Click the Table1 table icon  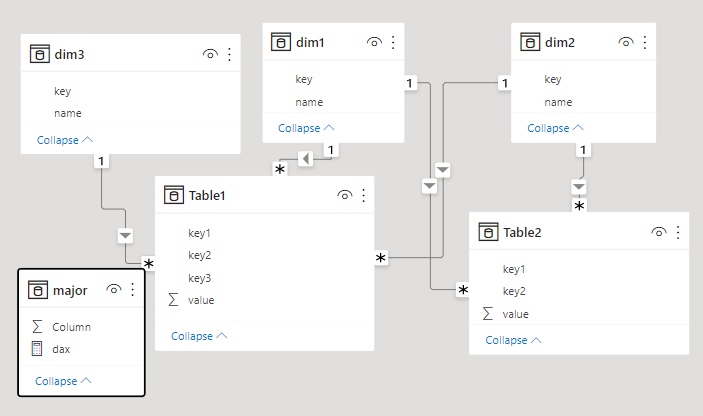174,195
